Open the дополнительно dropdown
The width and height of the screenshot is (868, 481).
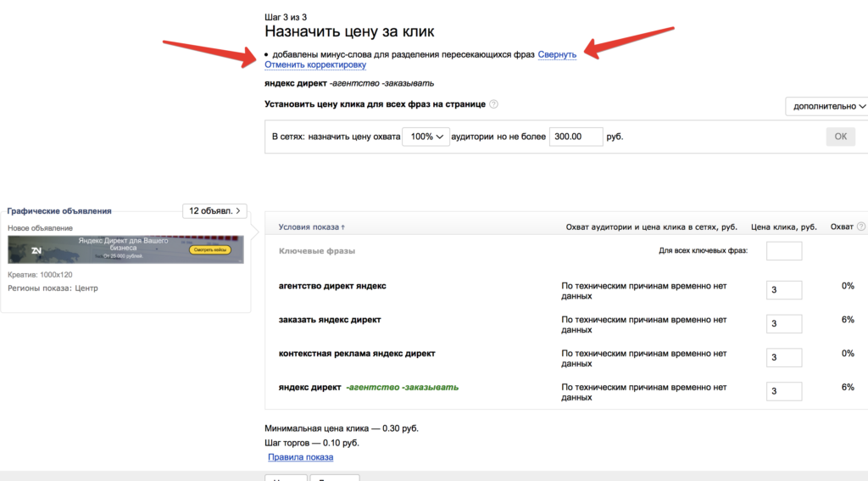click(827, 106)
